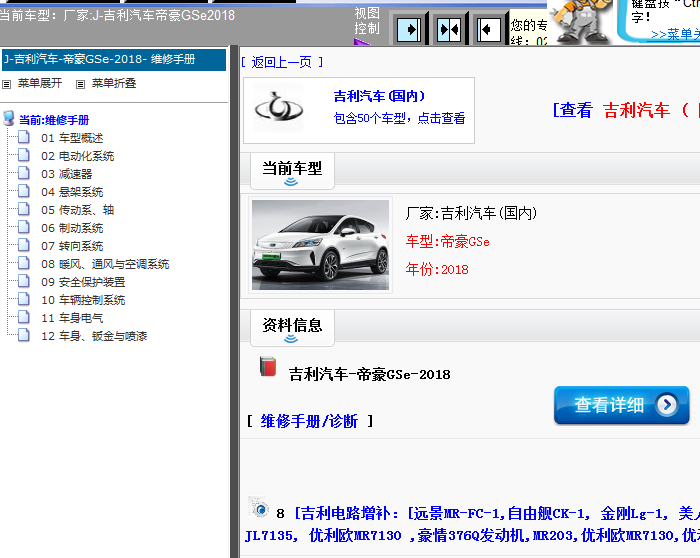The image size is (700, 558).
Task: Click the vertical splitter between panels
Action: [235, 301]
